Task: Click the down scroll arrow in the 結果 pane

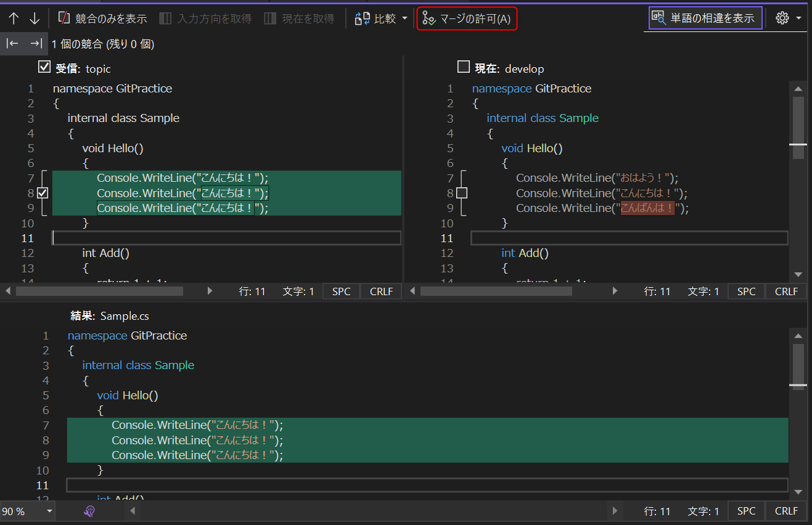Action: pyautogui.click(x=798, y=492)
